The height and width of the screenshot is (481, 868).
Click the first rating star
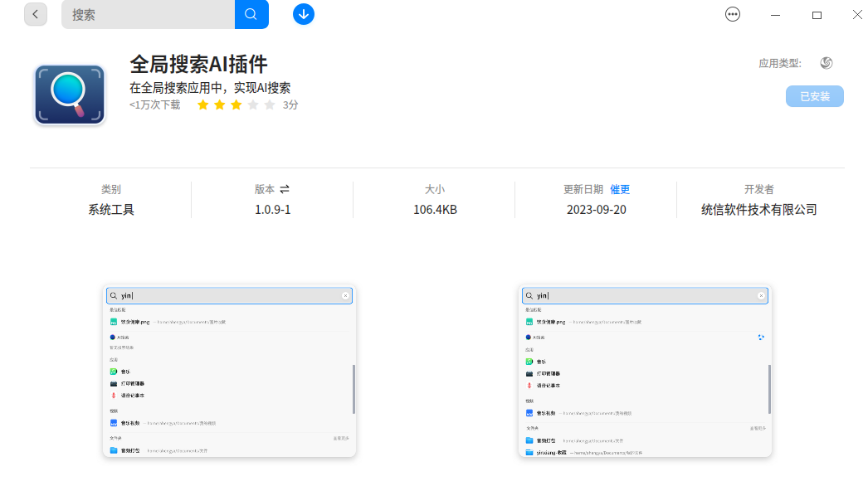click(x=203, y=105)
